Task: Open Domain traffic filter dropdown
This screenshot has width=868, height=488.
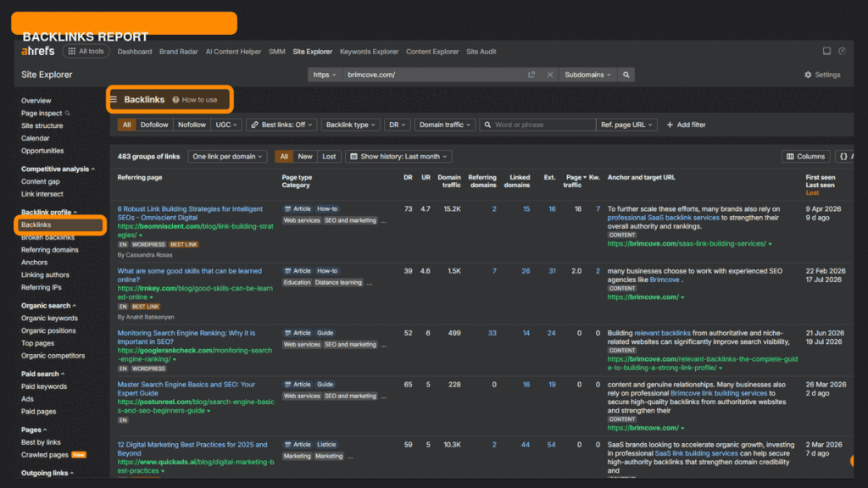Action: click(444, 125)
